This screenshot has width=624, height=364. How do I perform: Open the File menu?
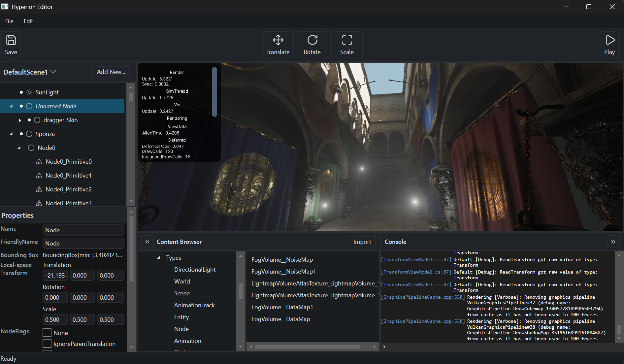point(9,21)
